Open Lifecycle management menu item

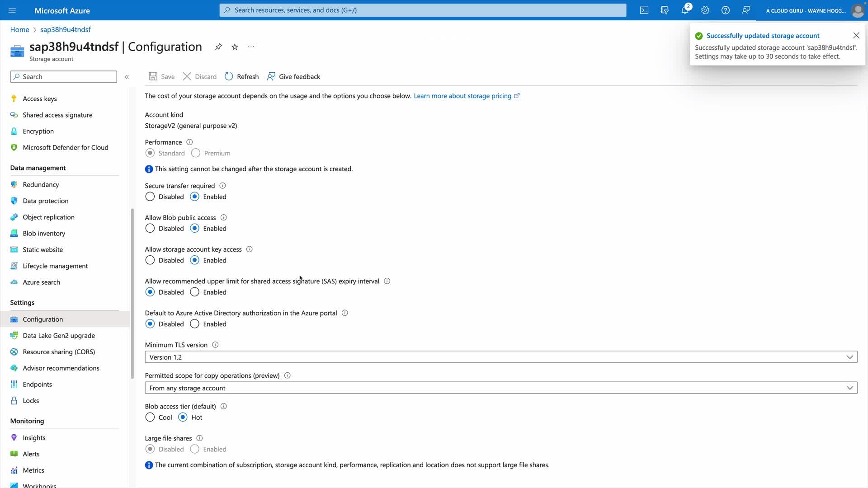[x=55, y=266]
